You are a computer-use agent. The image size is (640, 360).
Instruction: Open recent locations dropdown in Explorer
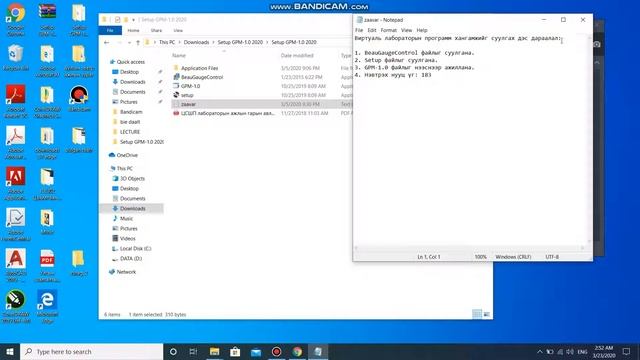[129, 42]
